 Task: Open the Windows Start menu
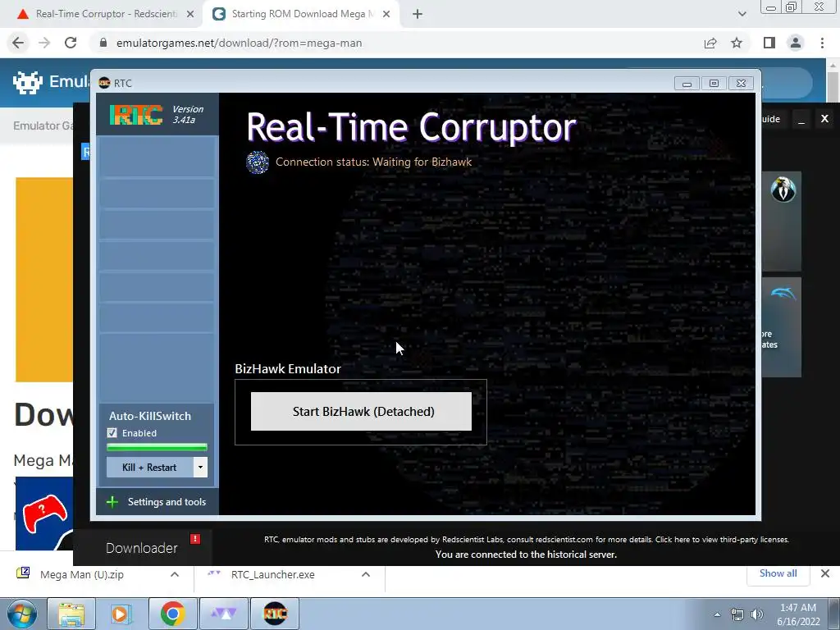pyautogui.click(x=22, y=614)
